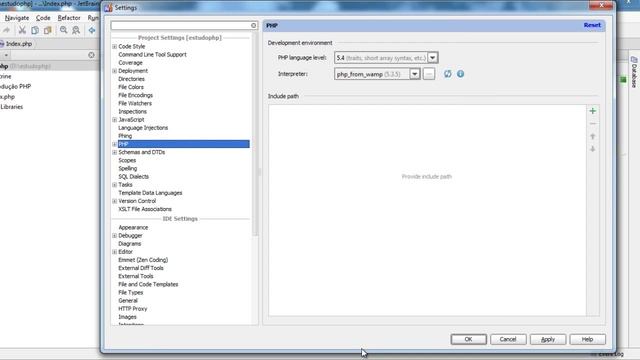Select Spelling settings item
Screen dimensions: 640x360
point(127,169)
